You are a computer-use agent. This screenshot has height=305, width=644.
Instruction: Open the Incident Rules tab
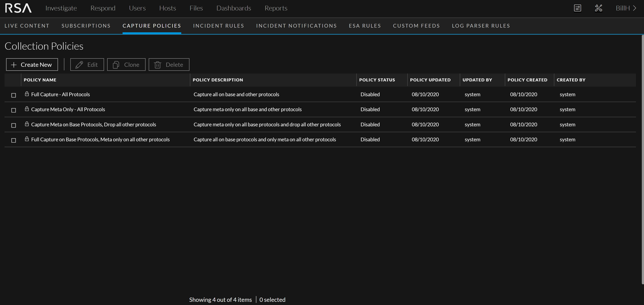click(218, 26)
